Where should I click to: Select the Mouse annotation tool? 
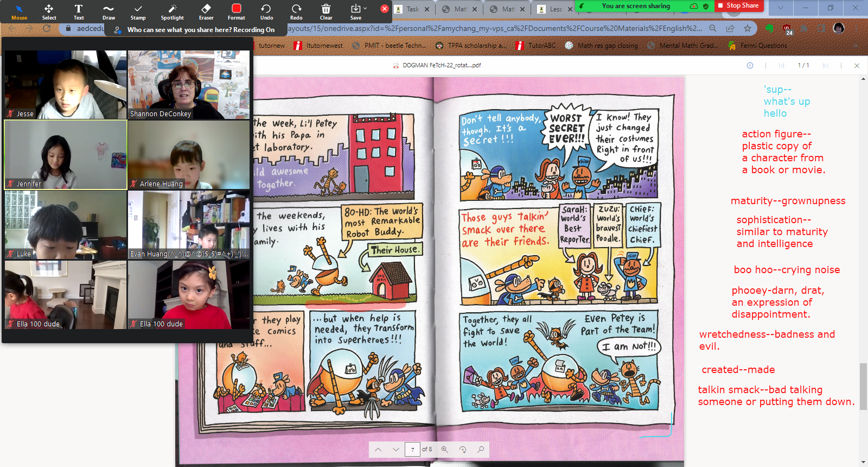click(19, 11)
